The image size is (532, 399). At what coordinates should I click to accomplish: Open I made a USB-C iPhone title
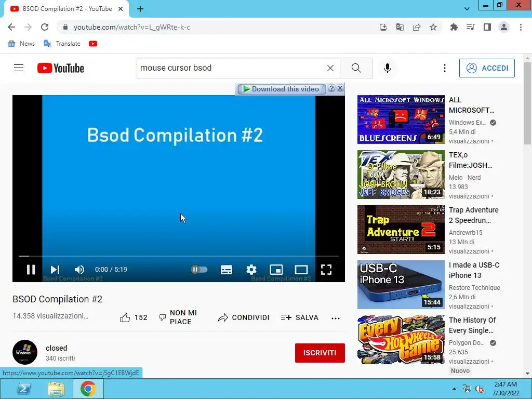(474, 270)
